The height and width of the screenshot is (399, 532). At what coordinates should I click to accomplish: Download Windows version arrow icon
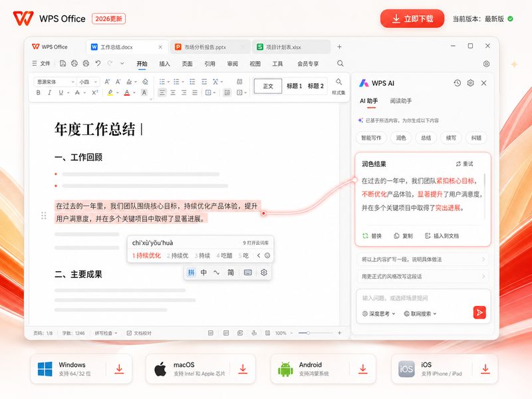(119, 369)
